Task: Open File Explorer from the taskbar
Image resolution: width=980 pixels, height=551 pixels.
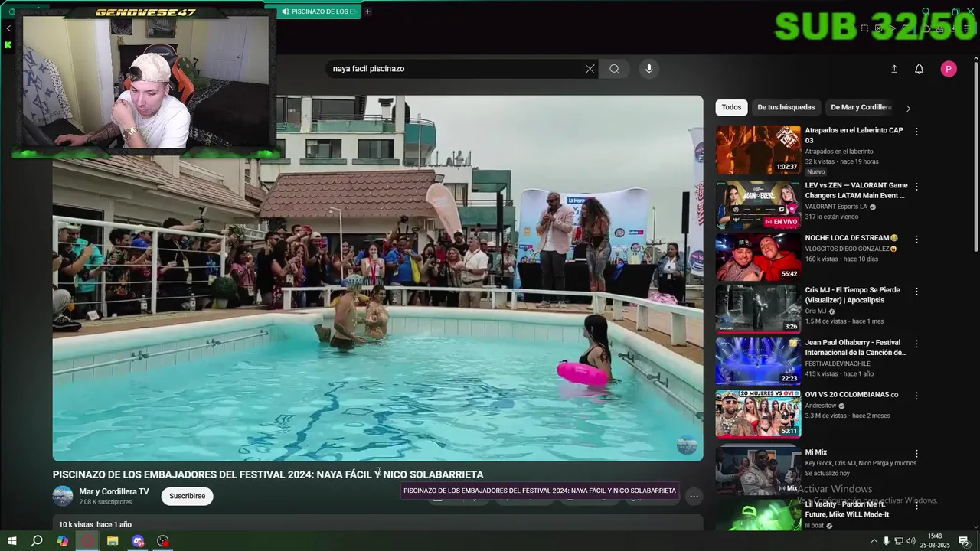Action: 113,541
